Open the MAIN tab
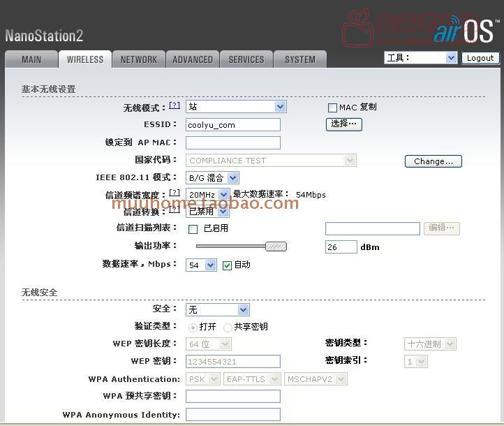This screenshot has width=504, height=426. point(31,59)
